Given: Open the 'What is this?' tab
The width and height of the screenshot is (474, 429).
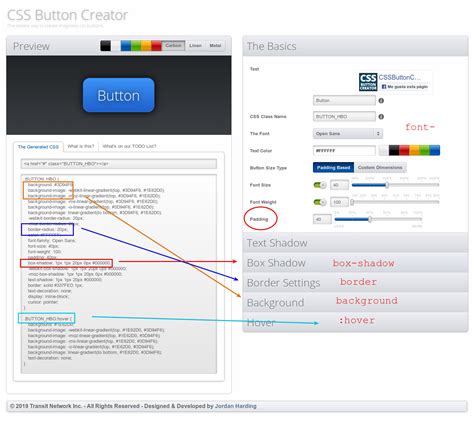Looking at the screenshot, I should pos(81,146).
